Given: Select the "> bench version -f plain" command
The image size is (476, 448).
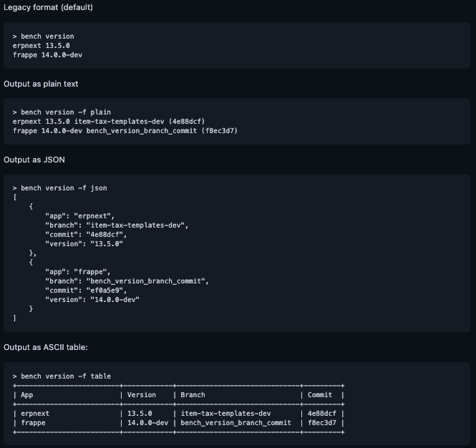Looking at the screenshot, I should click(62, 112).
